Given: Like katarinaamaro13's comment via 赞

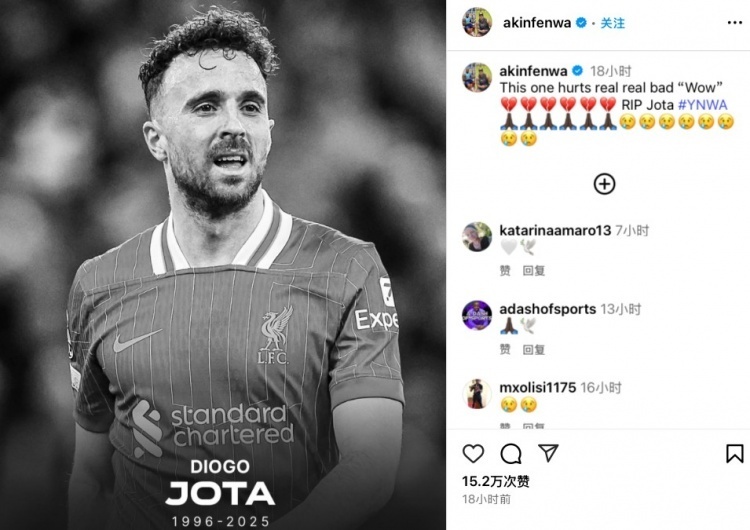Looking at the screenshot, I should tap(505, 271).
